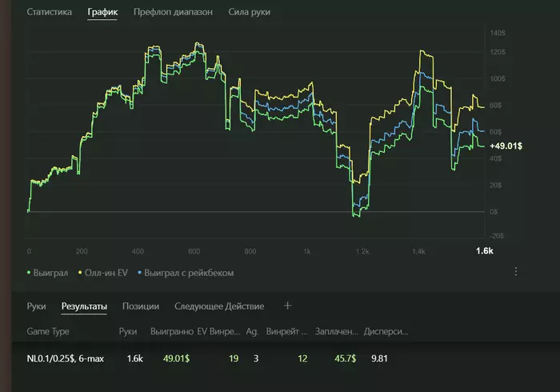Sort table by Выигранно column header
Image resolution: width=560 pixels, height=392 pixels.
(x=170, y=330)
